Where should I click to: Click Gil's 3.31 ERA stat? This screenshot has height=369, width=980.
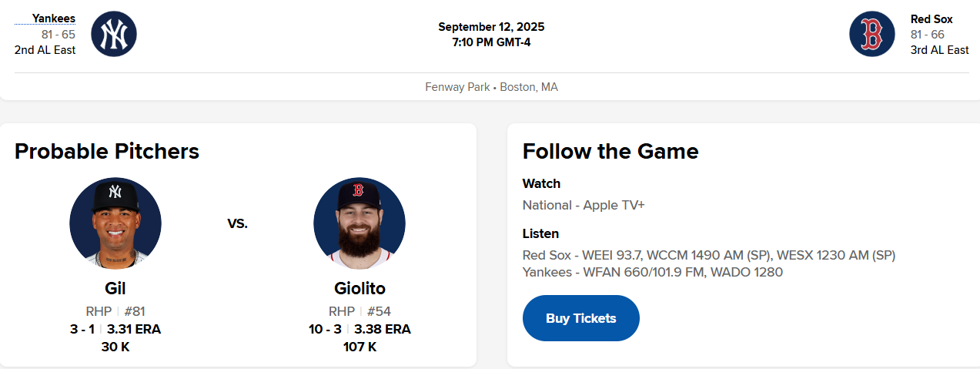coord(134,330)
